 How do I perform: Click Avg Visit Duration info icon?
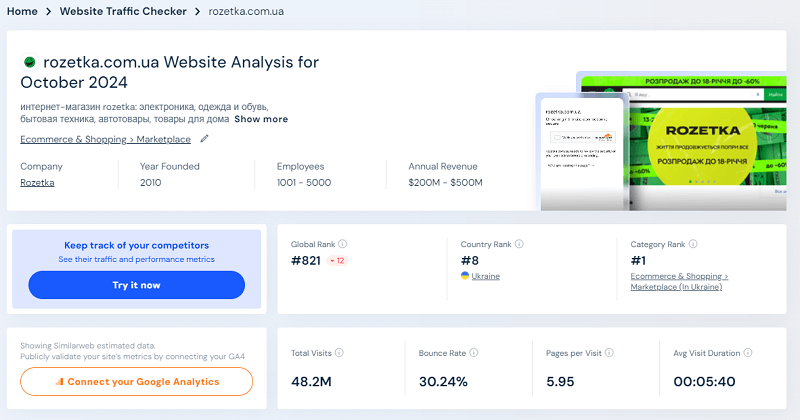pos(747,353)
